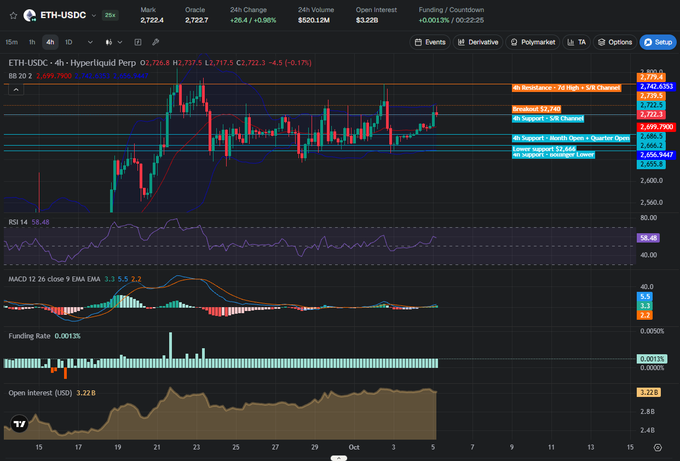680x461 pixels.
Task: Open the indicators function icon
Action: (x=138, y=42)
